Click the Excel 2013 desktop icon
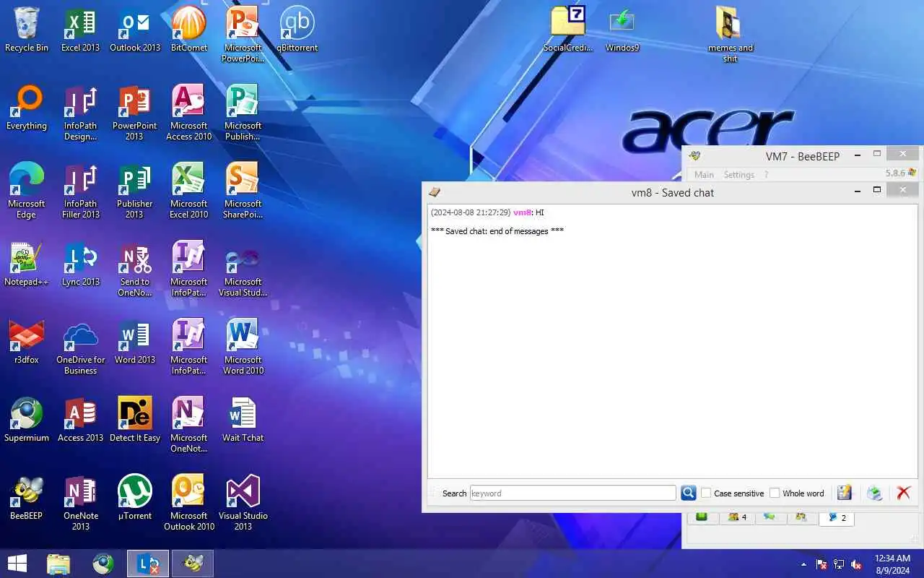The image size is (924, 578). point(81,30)
